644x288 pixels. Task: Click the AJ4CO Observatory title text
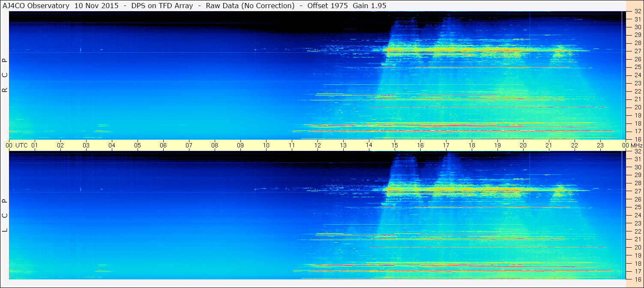tap(36, 6)
